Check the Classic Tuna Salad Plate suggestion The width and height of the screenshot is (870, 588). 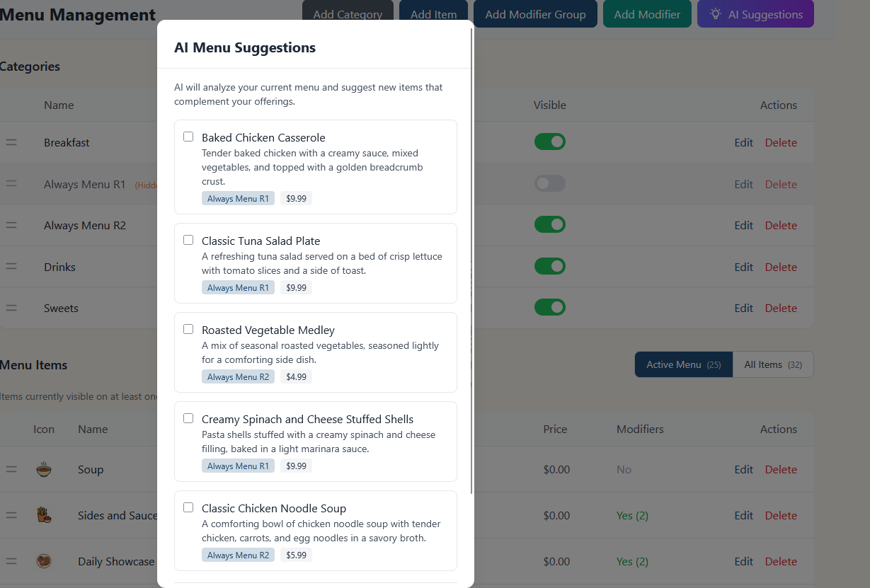[188, 239]
